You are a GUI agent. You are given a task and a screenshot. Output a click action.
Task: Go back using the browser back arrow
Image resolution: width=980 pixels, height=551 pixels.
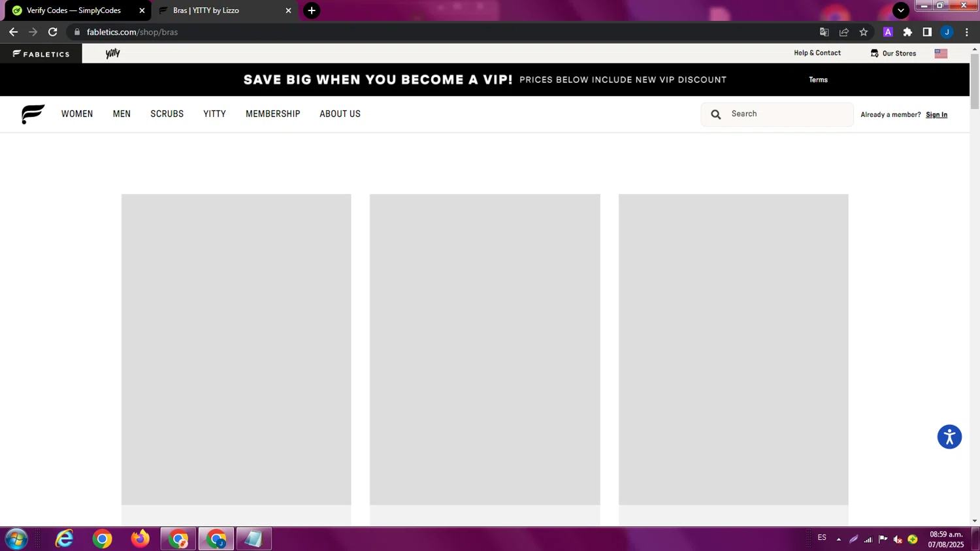tap(13, 32)
